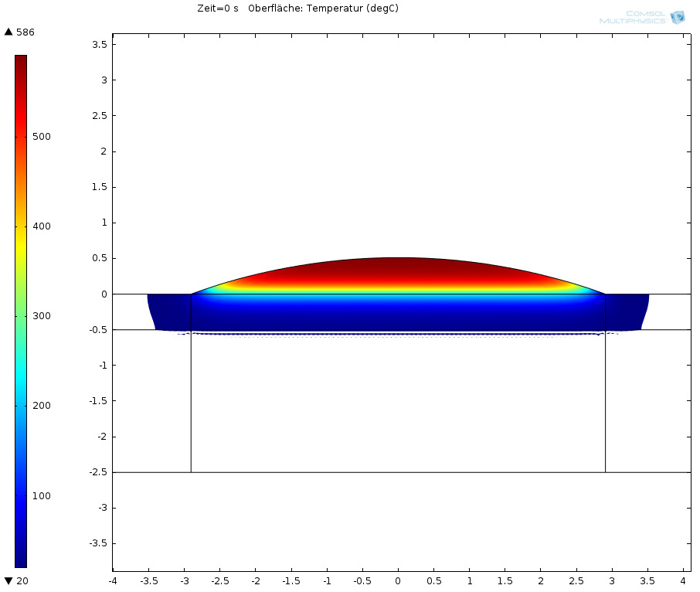Click the downward triangle beside minimum 20
Image resolution: width=700 pixels, height=592 pixels.
8,581
